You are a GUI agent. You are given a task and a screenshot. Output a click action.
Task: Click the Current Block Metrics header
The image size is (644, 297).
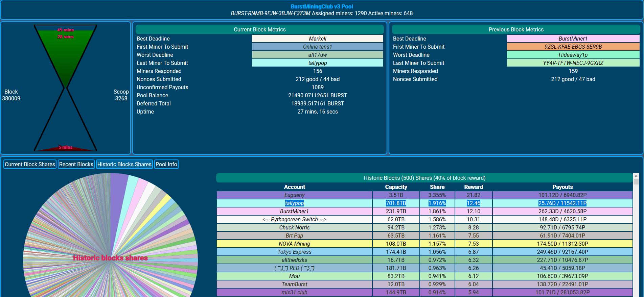click(260, 29)
